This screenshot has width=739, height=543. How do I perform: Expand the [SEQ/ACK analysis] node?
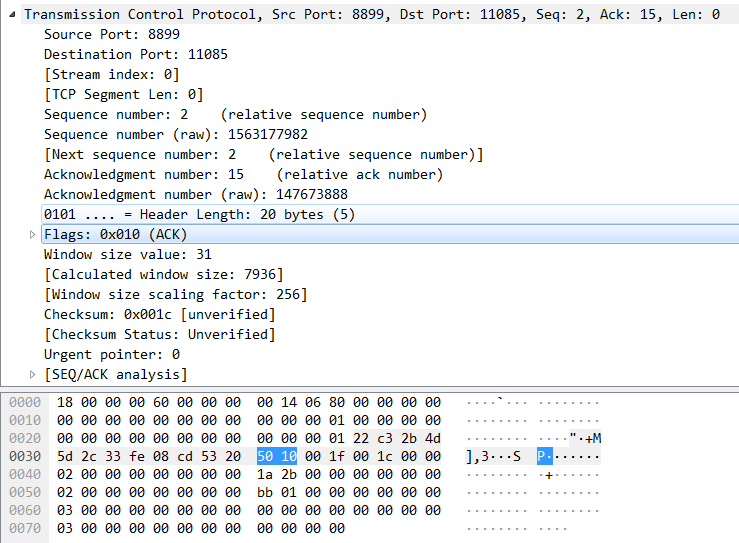[x=32, y=374]
